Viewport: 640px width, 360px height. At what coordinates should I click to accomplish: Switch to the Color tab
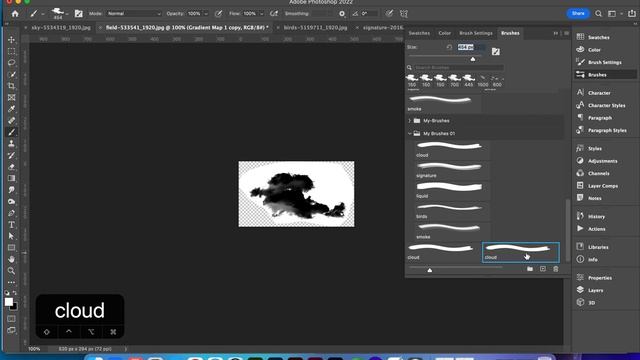click(x=444, y=33)
